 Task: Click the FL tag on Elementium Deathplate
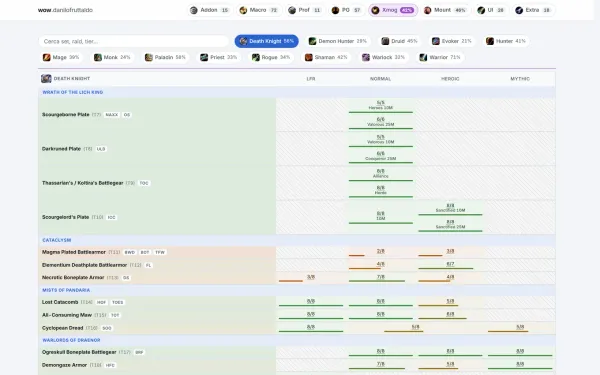click(148, 265)
